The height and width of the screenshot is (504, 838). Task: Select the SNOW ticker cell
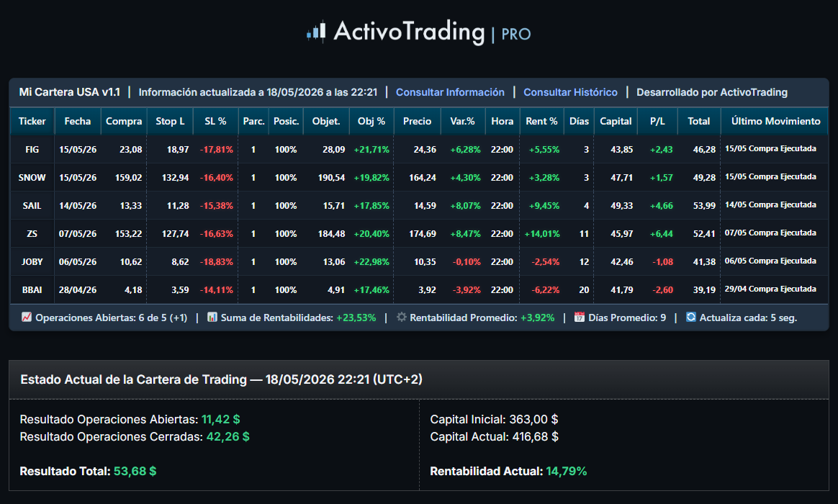32,177
